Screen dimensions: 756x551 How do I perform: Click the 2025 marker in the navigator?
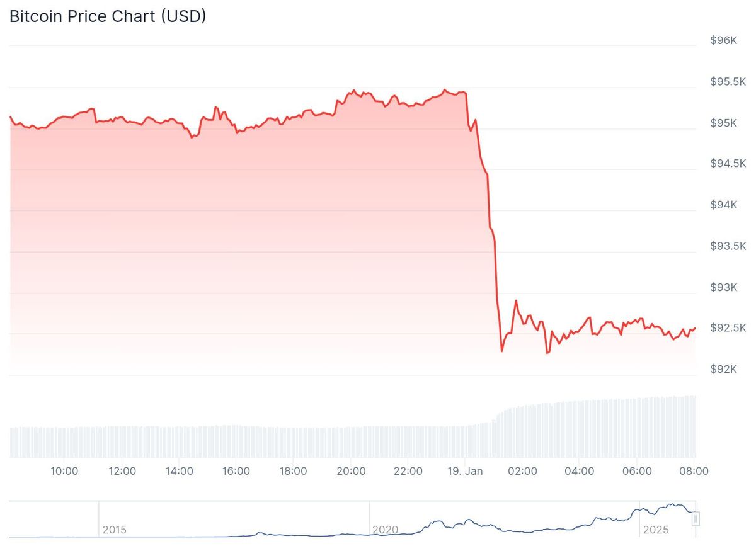(x=656, y=530)
